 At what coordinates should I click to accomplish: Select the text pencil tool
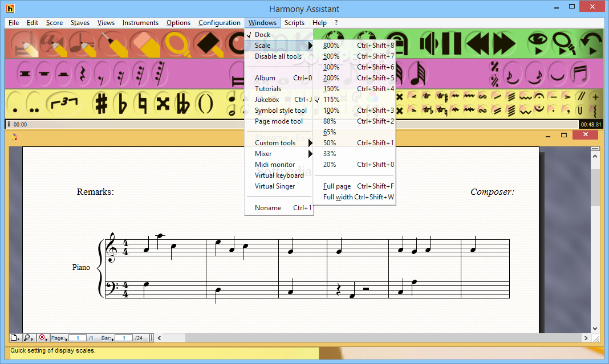[x=54, y=43]
